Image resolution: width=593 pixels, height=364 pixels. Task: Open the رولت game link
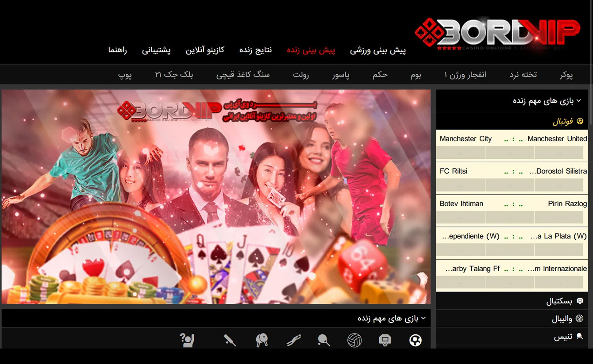301,75
